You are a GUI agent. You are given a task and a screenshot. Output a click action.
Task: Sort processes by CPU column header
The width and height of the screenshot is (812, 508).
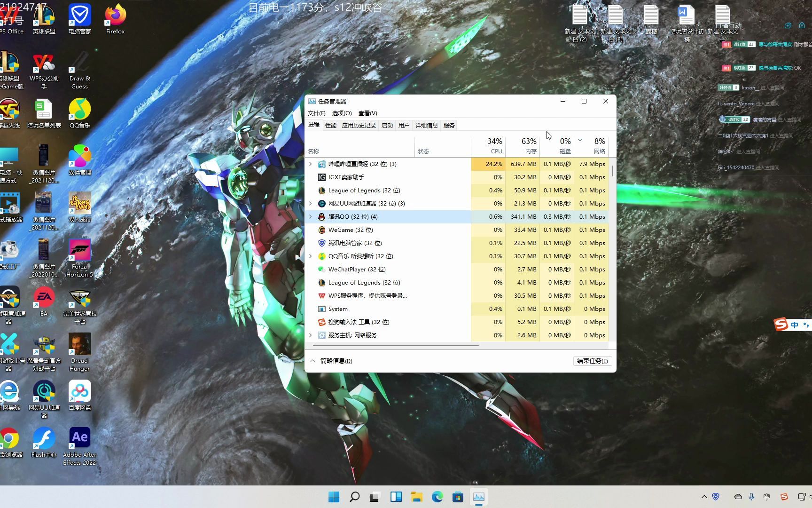488,145
